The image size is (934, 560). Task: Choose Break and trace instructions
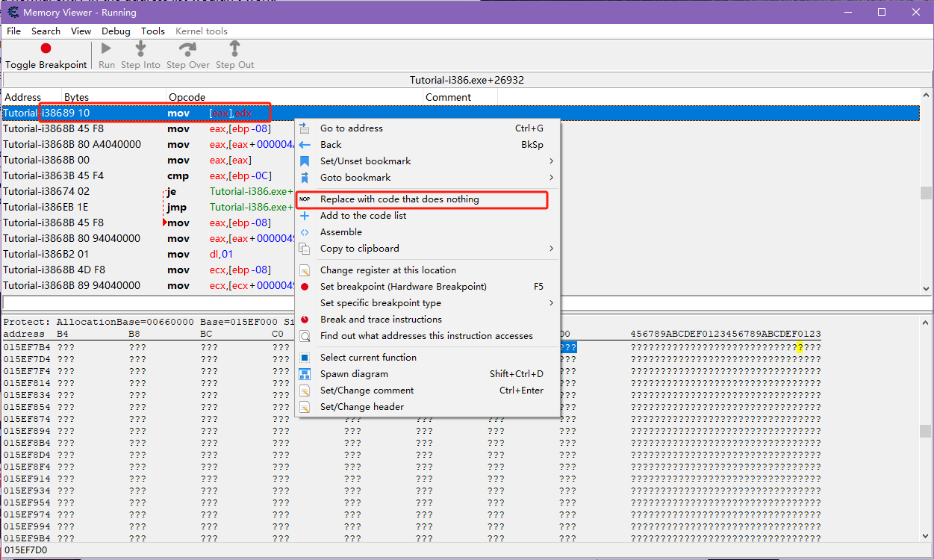click(x=381, y=320)
